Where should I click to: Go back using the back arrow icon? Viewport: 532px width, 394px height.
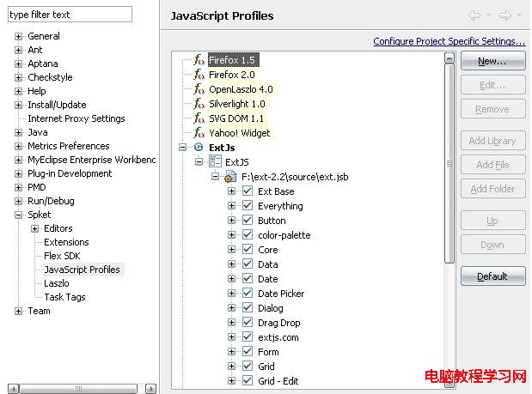pos(474,15)
